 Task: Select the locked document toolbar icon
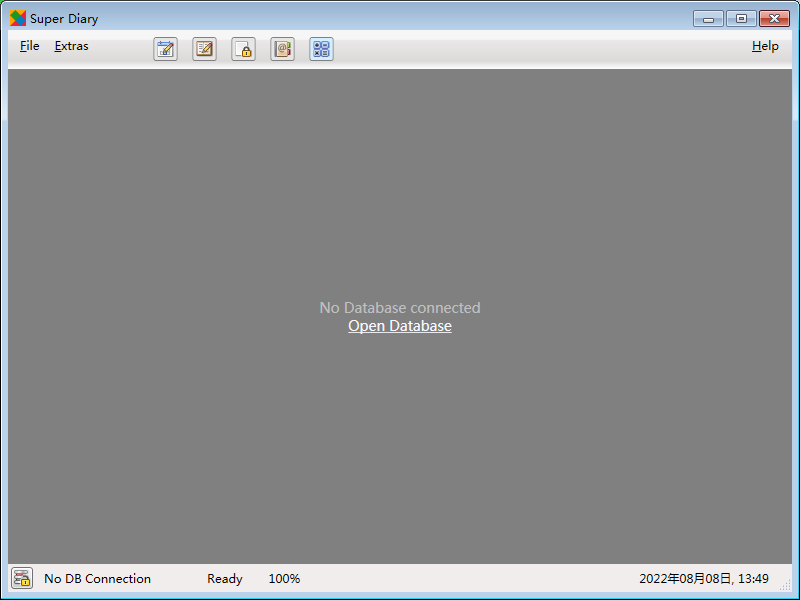point(243,49)
